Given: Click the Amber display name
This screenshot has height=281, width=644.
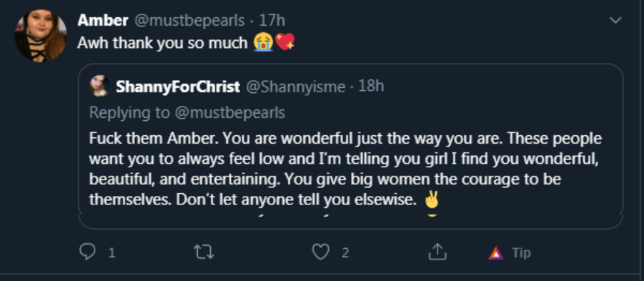Looking at the screenshot, I should coord(103,20).
